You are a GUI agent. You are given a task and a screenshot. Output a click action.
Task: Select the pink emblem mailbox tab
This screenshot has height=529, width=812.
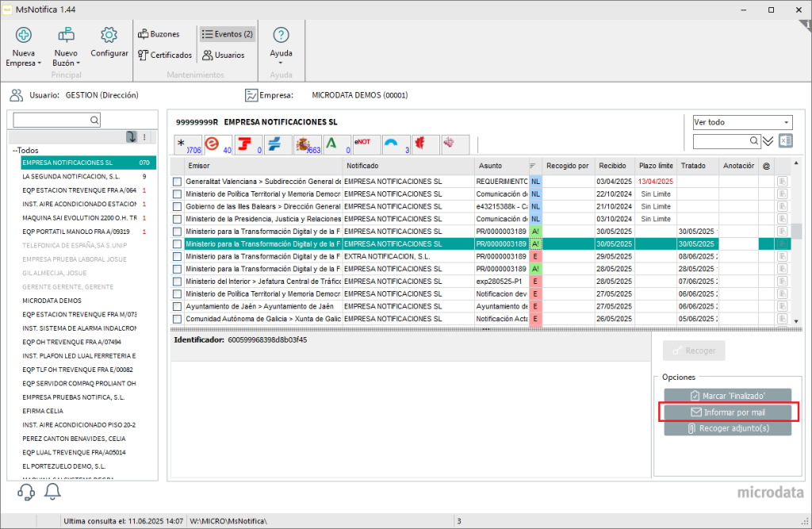point(455,145)
